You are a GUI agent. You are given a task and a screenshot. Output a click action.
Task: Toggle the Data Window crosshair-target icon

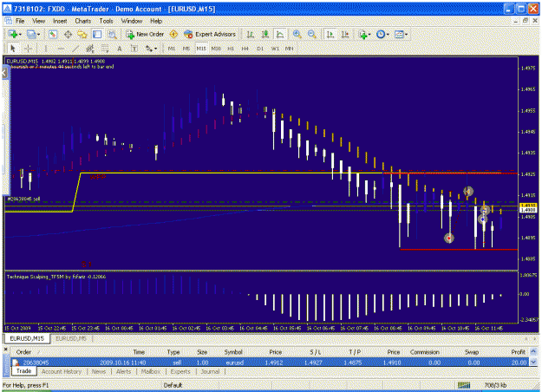coord(68,34)
